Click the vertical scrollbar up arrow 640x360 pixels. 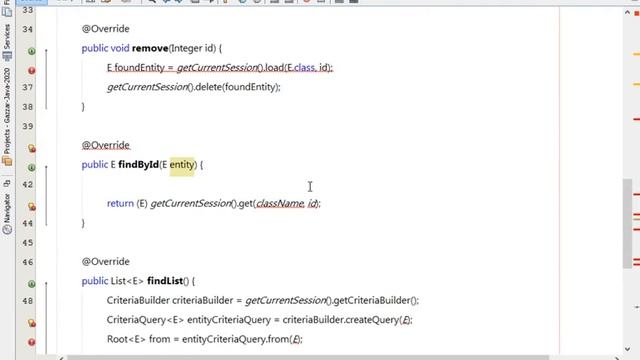pyautogui.click(x=627, y=13)
